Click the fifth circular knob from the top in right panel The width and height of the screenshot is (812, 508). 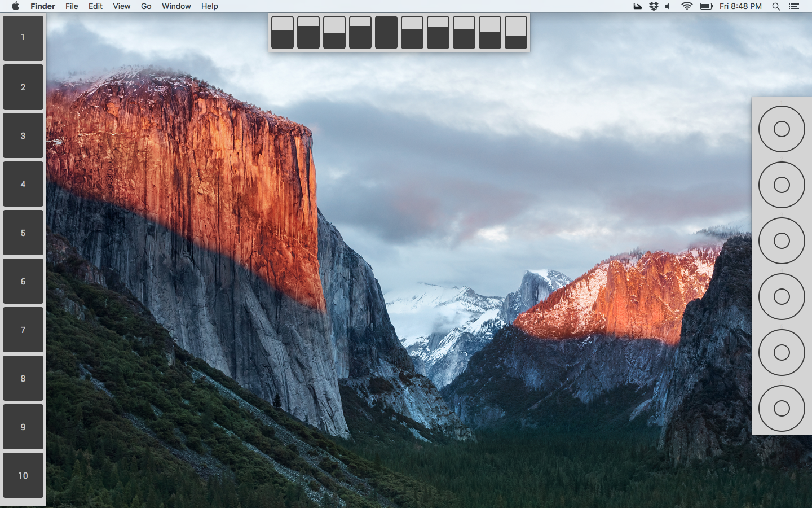click(x=782, y=352)
